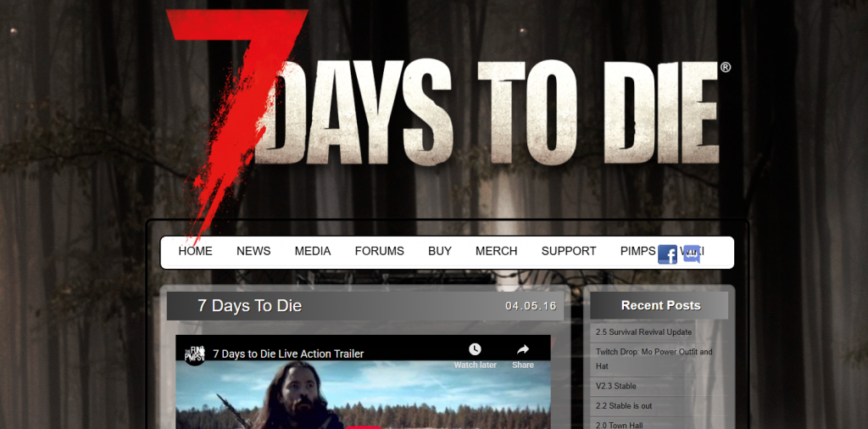Open the 'V2.3 Stable' recent post
The height and width of the screenshot is (429, 868).
click(x=615, y=386)
